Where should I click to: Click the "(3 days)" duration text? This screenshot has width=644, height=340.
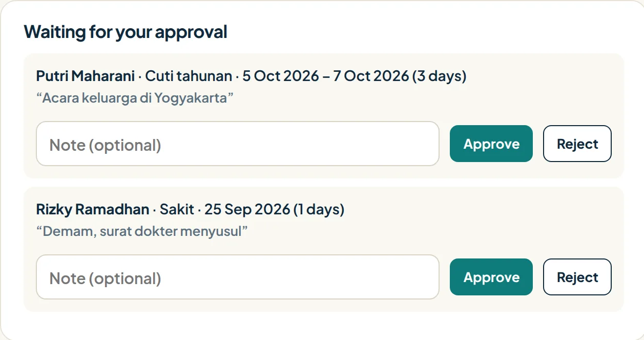pyautogui.click(x=440, y=76)
